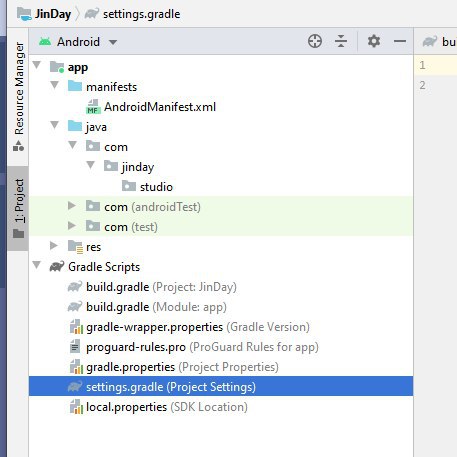Select the Gradle Scripts label
This screenshot has width=457, height=457.
(x=104, y=267)
